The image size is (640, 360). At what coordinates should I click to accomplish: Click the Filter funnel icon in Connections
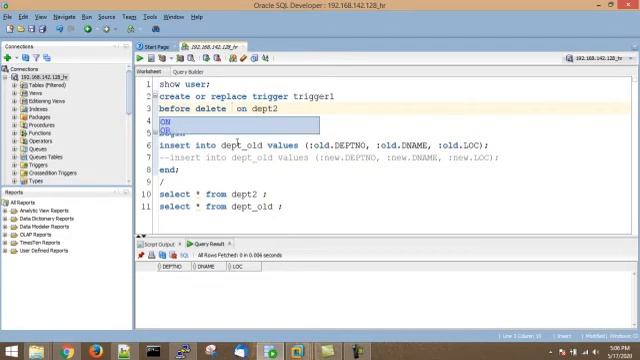[36, 58]
